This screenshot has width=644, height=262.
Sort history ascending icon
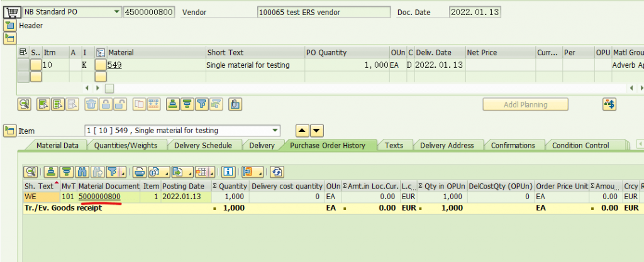coord(51,172)
